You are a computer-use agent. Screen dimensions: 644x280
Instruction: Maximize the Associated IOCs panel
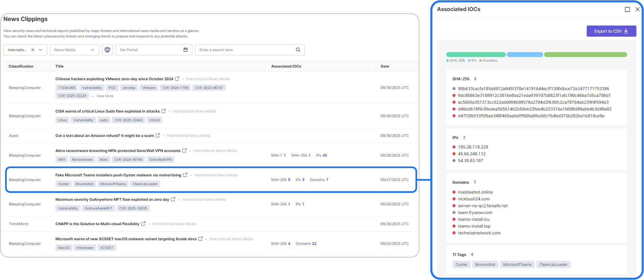click(627, 9)
